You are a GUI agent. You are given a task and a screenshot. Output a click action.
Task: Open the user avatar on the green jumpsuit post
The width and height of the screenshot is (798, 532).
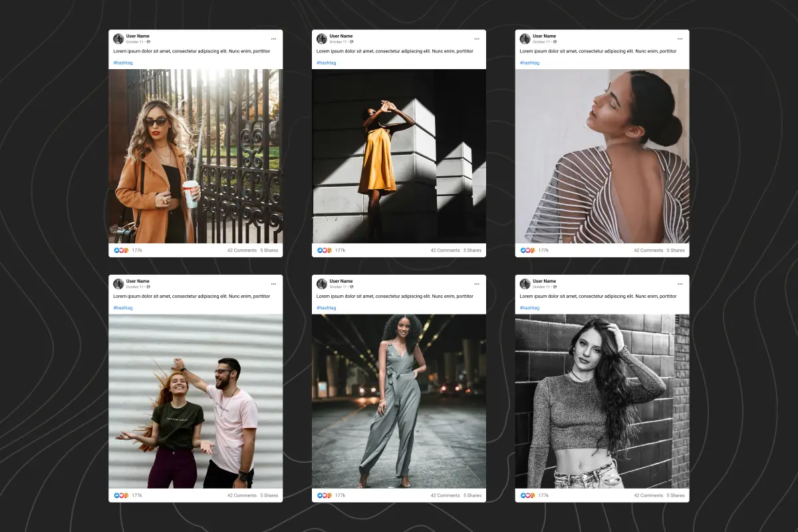coord(322,284)
